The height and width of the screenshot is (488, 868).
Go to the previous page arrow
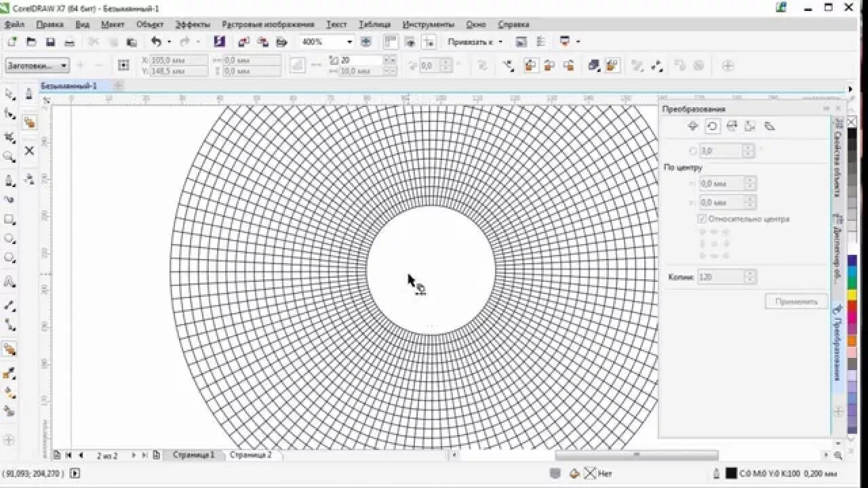tap(81, 455)
